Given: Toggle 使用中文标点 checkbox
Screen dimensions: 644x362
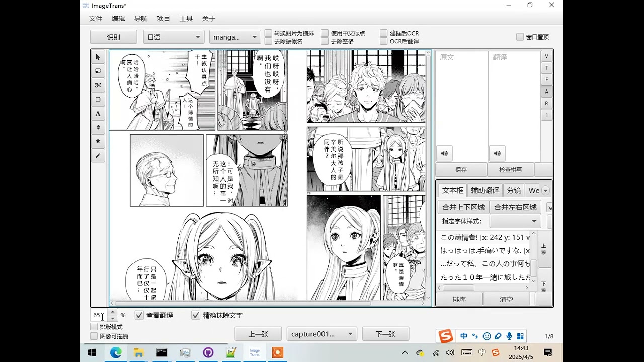Looking at the screenshot, I should pyautogui.click(x=325, y=33).
